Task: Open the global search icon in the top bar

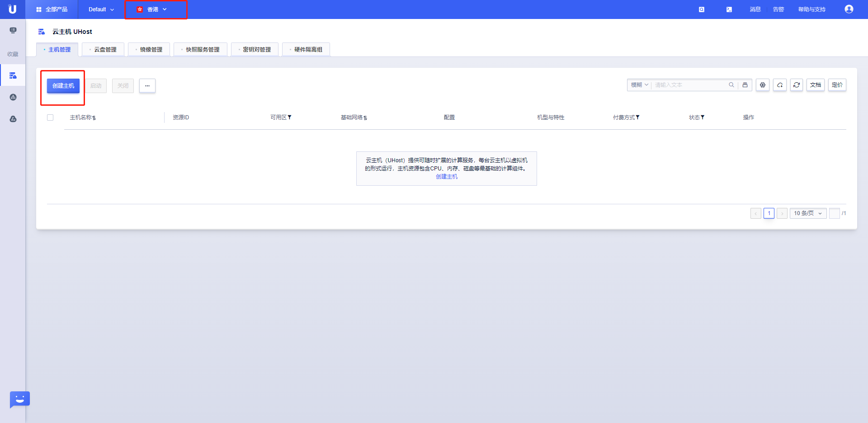Action: (x=701, y=9)
